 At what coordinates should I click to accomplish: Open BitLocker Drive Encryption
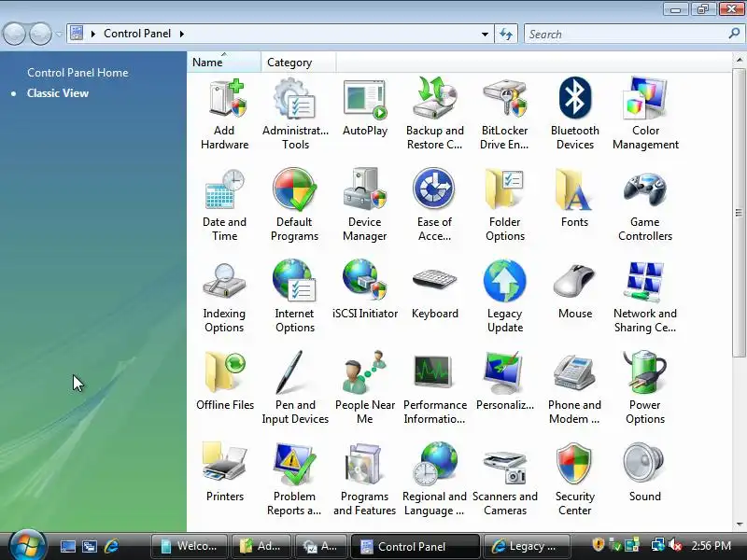click(x=504, y=114)
